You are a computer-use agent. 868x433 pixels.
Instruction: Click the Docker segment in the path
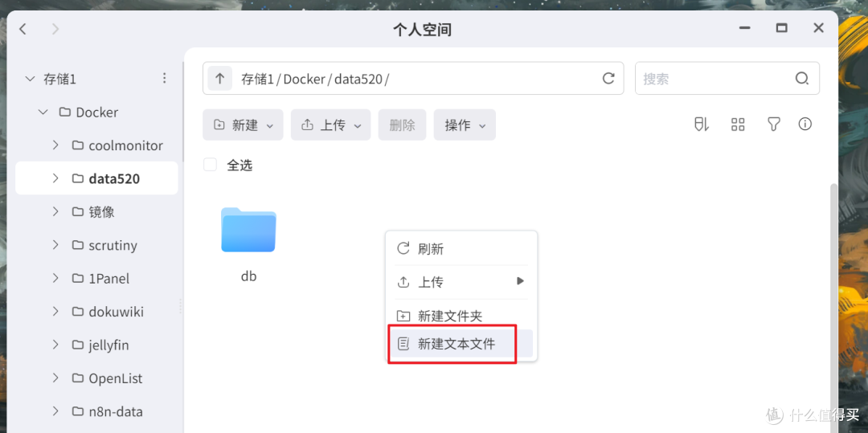pyautogui.click(x=304, y=79)
